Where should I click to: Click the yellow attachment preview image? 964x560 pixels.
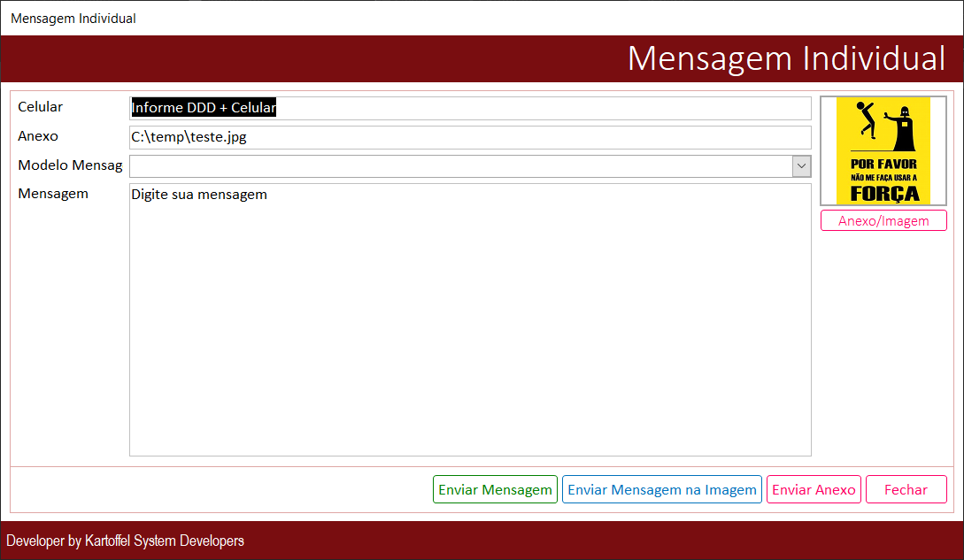883,150
